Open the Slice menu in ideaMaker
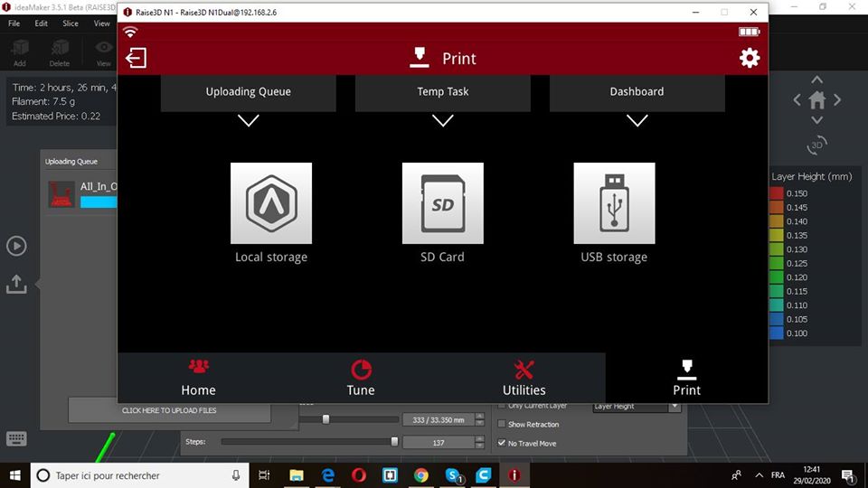868x488 pixels. tap(71, 23)
